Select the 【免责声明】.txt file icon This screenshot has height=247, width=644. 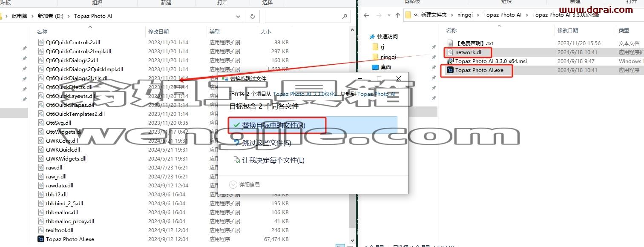450,43
